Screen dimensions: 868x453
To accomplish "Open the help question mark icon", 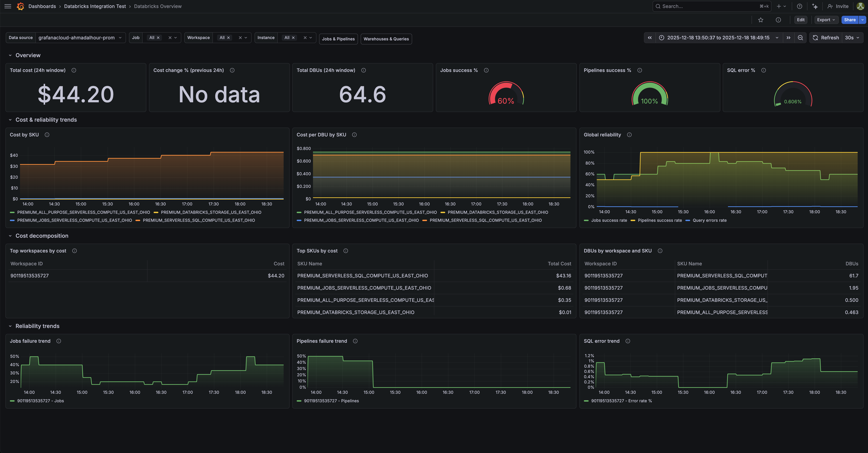I will [799, 6].
